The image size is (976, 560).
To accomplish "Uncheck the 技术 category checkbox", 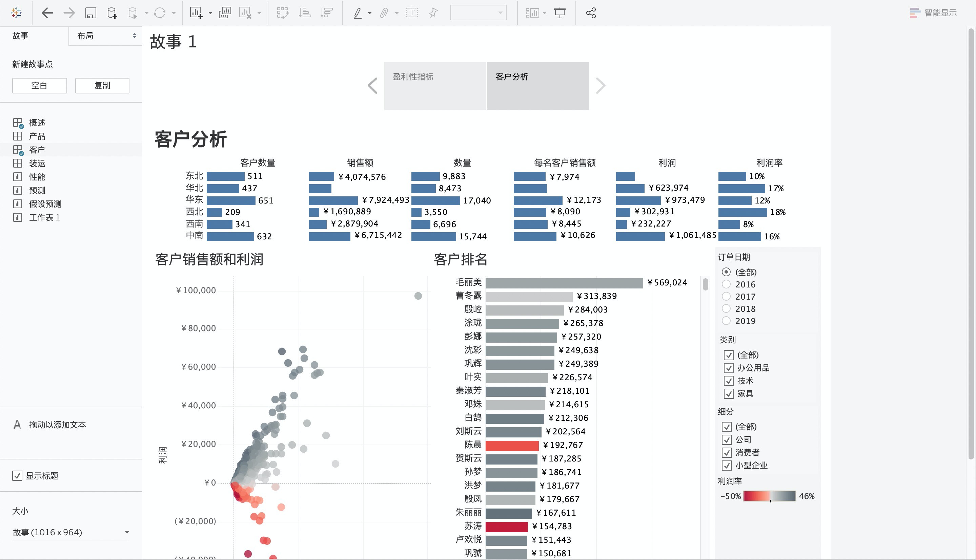I will click(729, 381).
